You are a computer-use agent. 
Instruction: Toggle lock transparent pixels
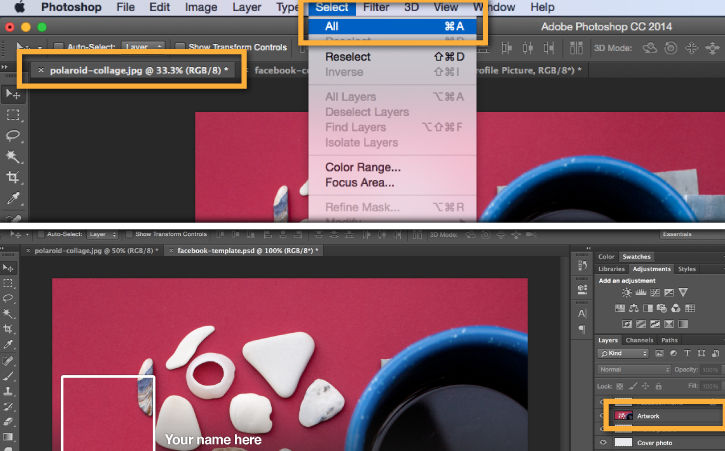tap(620, 386)
